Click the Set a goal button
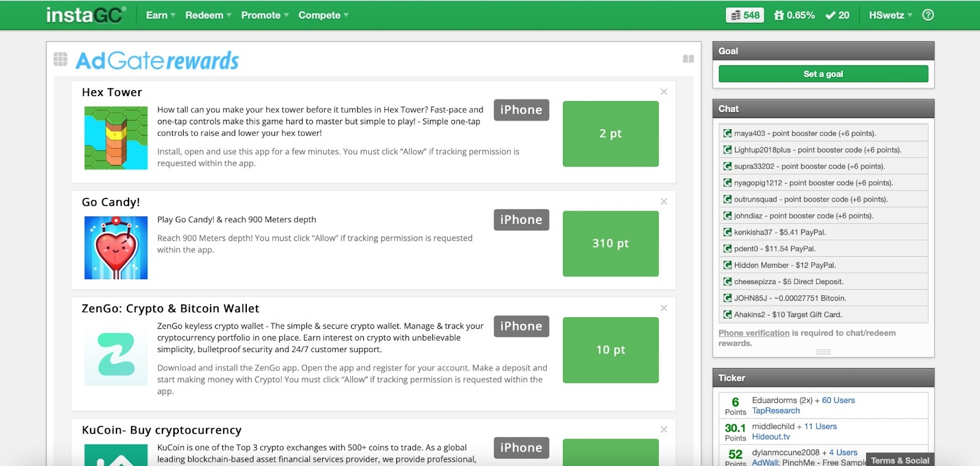Screen dimensions: 980x466 point(823,74)
